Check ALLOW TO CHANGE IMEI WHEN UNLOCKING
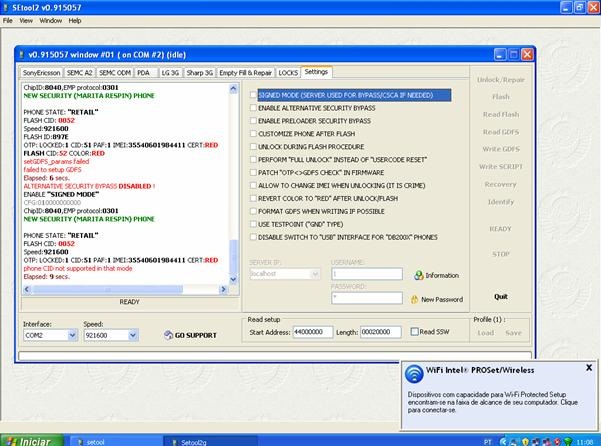The height and width of the screenshot is (446, 601). [x=253, y=185]
